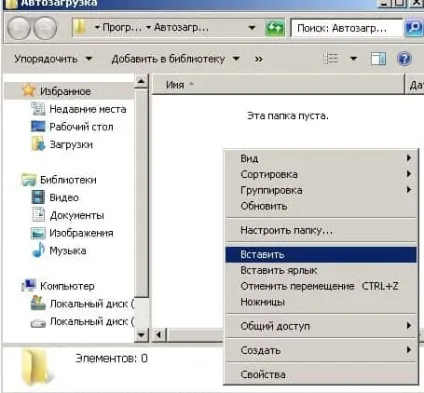This screenshot has height=393, width=424.
Task: Click the navigation pane scroll up arrow
Action: click(141, 81)
